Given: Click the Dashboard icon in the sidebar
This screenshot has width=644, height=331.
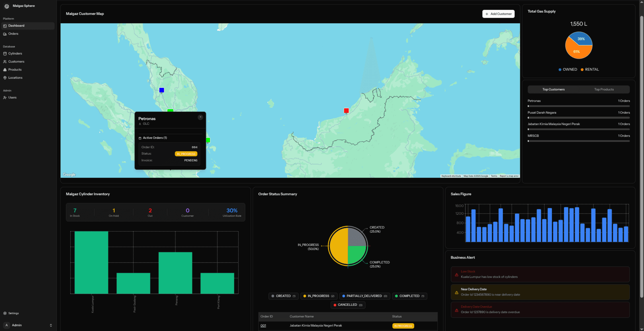Looking at the screenshot, I should point(5,26).
